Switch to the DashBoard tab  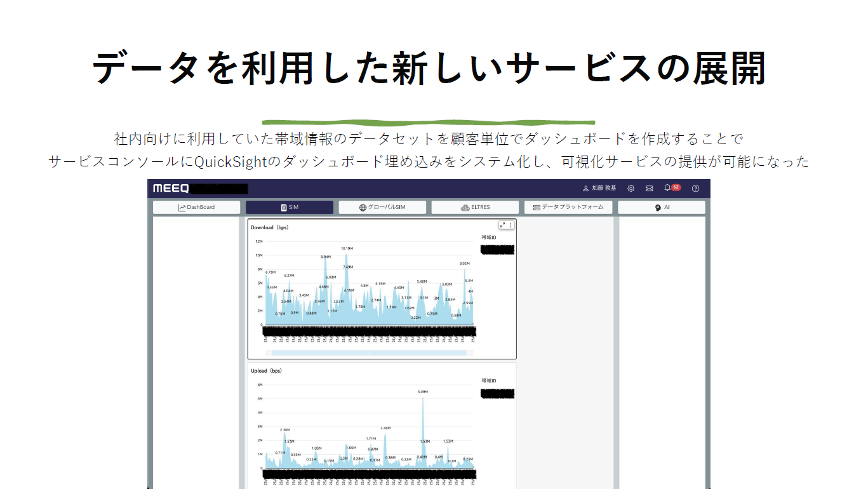(x=197, y=207)
